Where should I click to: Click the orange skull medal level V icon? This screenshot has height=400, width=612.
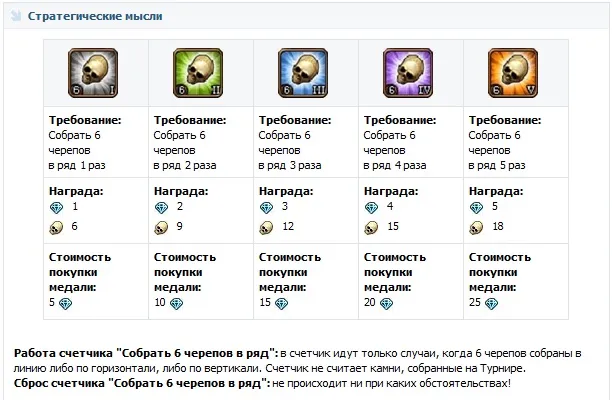(x=514, y=72)
